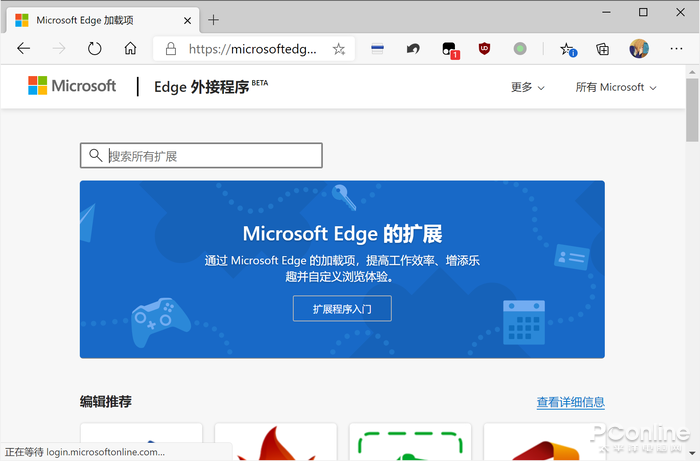Open the 查看详细信息 link
This screenshot has height=461, width=700.
pyautogui.click(x=570, y=402)
